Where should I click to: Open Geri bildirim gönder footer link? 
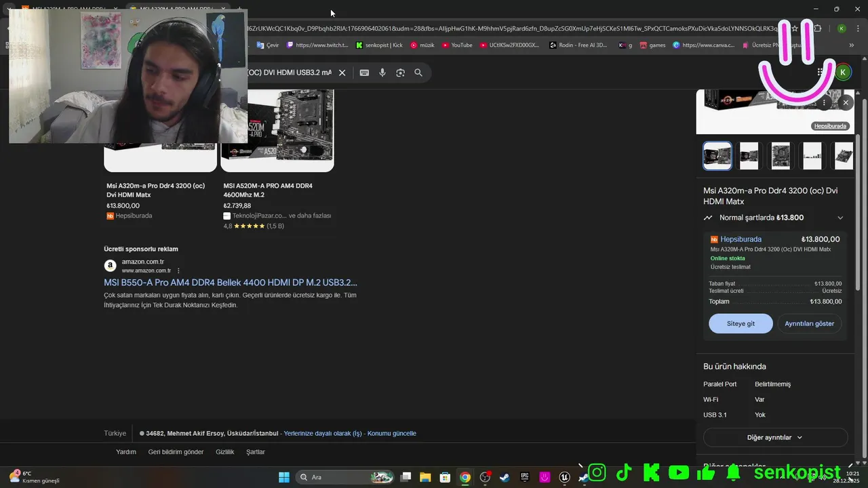(x=176, y=451)
